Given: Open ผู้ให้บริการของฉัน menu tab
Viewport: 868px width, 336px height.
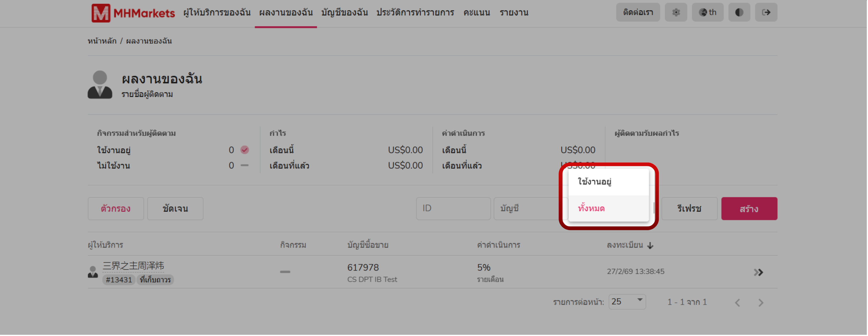Looking at the screenshot, I should (x=217, y=13).
